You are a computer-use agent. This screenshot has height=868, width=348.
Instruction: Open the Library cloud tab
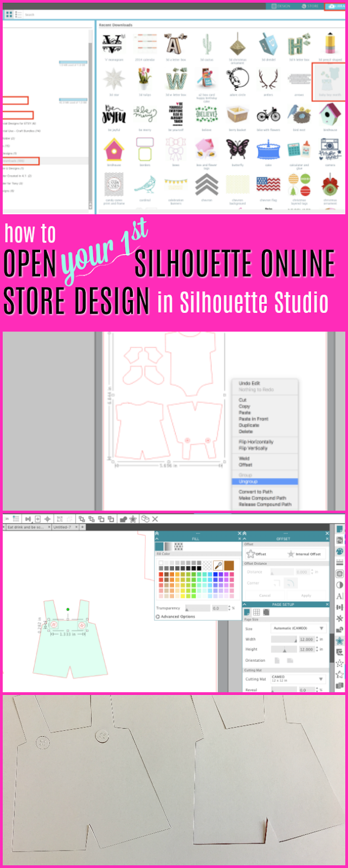pyautogui.click(x=334, y=6)
